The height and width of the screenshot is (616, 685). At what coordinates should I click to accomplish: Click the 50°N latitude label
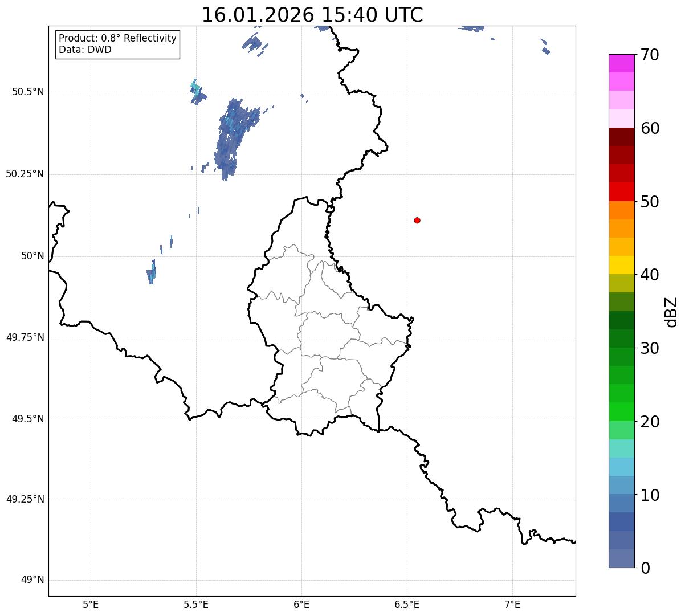pos(32,256)
